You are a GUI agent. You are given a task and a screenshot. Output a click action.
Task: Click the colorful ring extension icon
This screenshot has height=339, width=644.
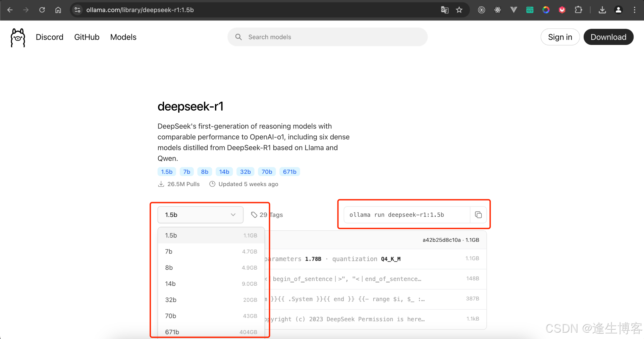[x=546, y=10]
